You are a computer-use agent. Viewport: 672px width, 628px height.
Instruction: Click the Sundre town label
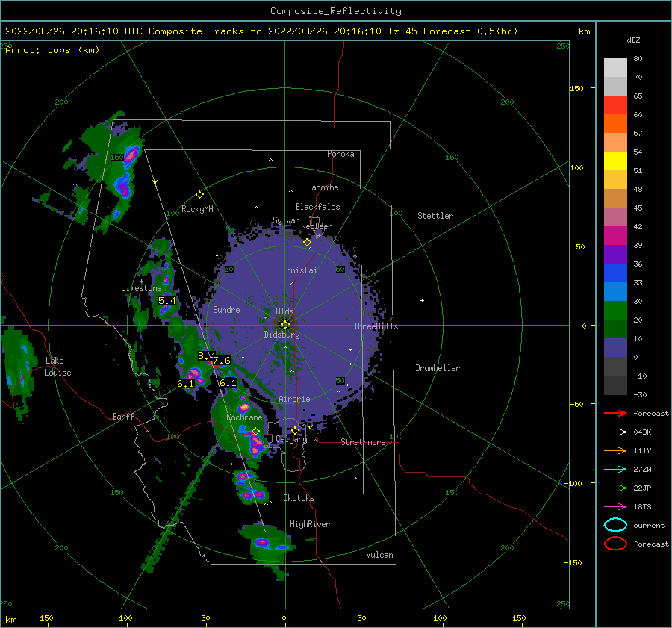(x=226, y=309)
